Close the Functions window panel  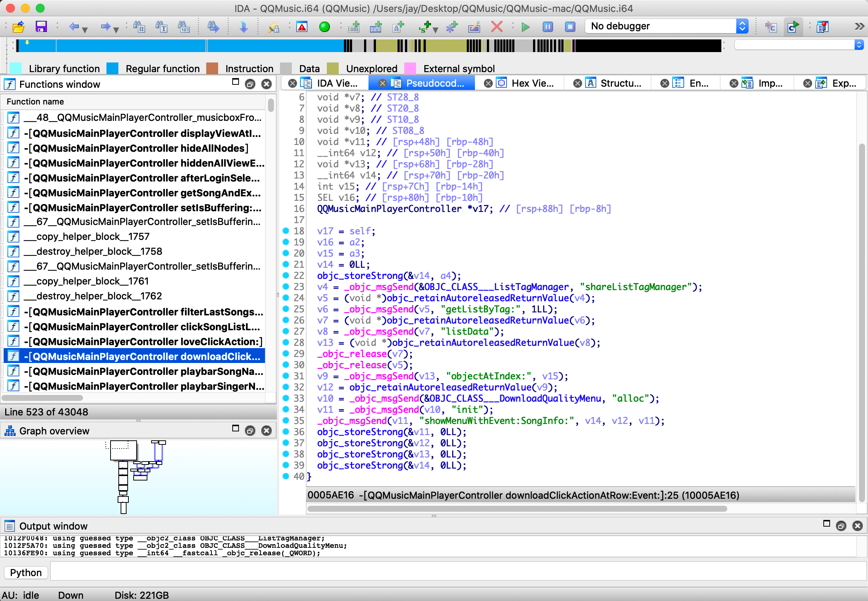tap(267, 84)
